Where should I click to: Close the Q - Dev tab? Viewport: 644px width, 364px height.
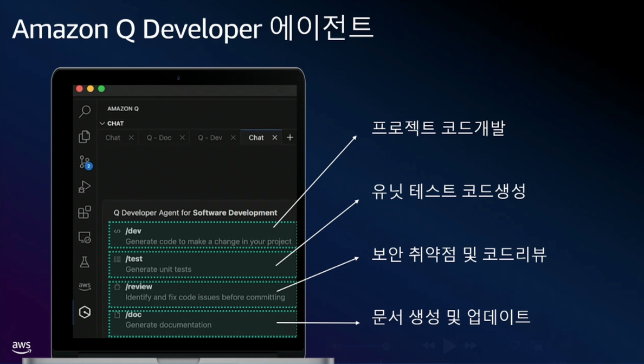[233, 138]
